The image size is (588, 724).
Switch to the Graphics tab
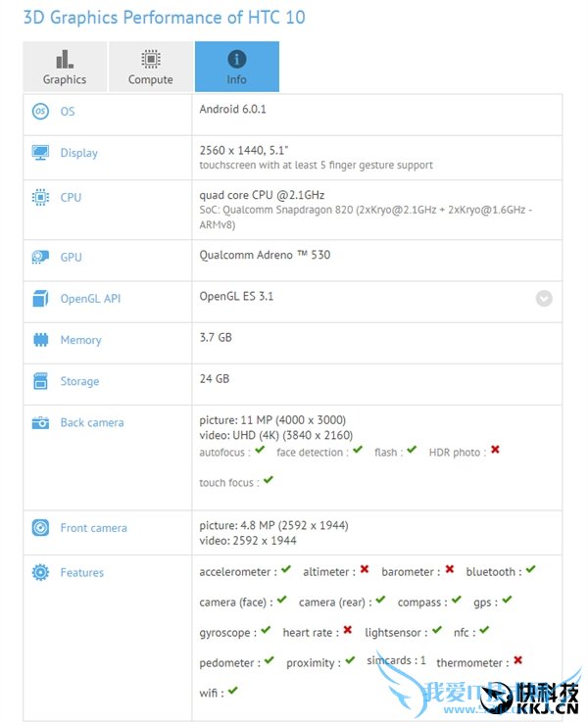pyautogui.click(x=65, y=68)
